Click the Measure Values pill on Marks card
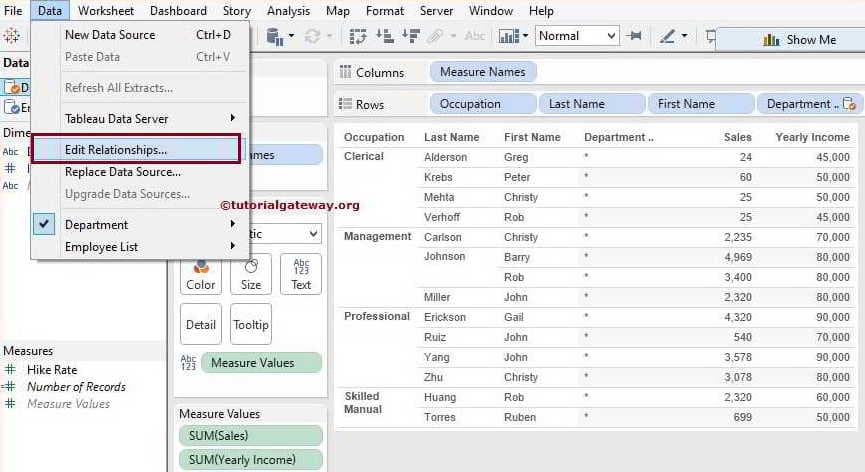Image resolution: width=865 pixels, height=472 pixels. point(261,362)
